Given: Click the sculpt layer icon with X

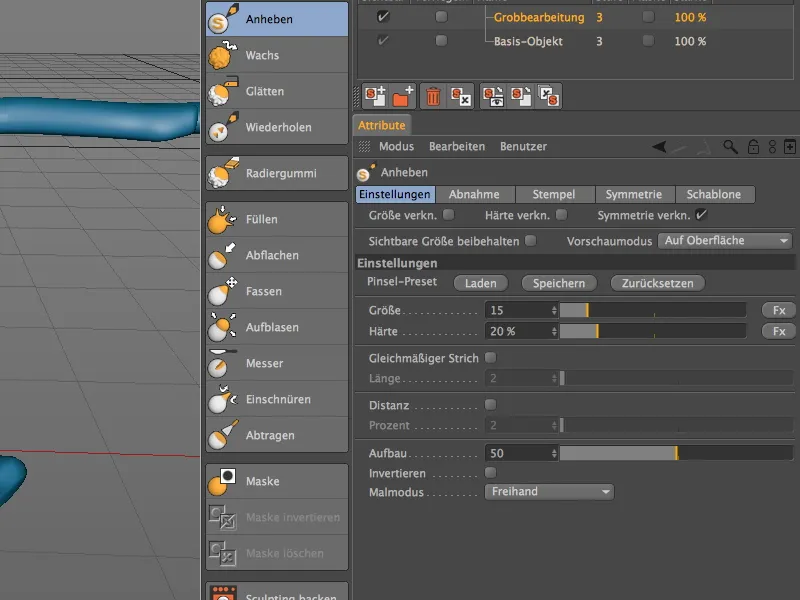Looking at the screenshot, I should (461, 96).
